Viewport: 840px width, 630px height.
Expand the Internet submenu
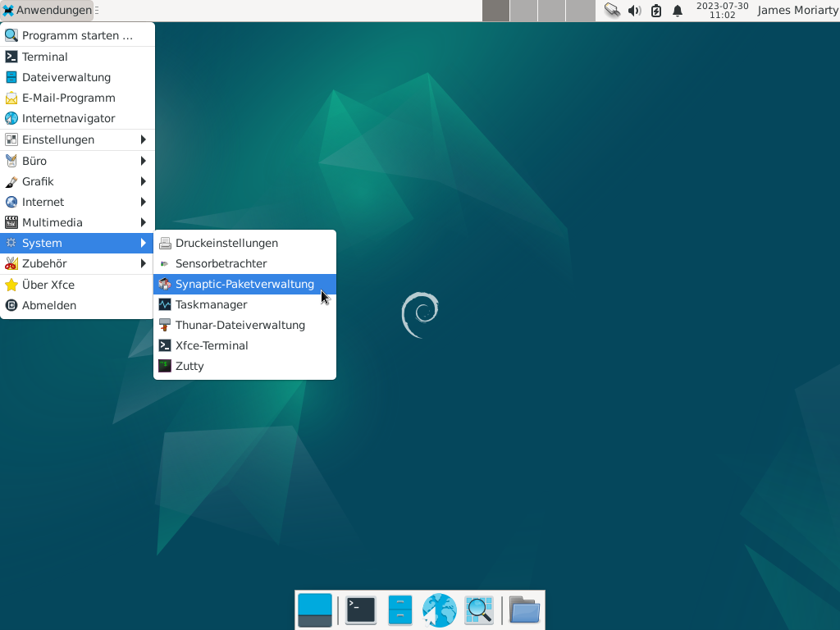click(77, 202)
